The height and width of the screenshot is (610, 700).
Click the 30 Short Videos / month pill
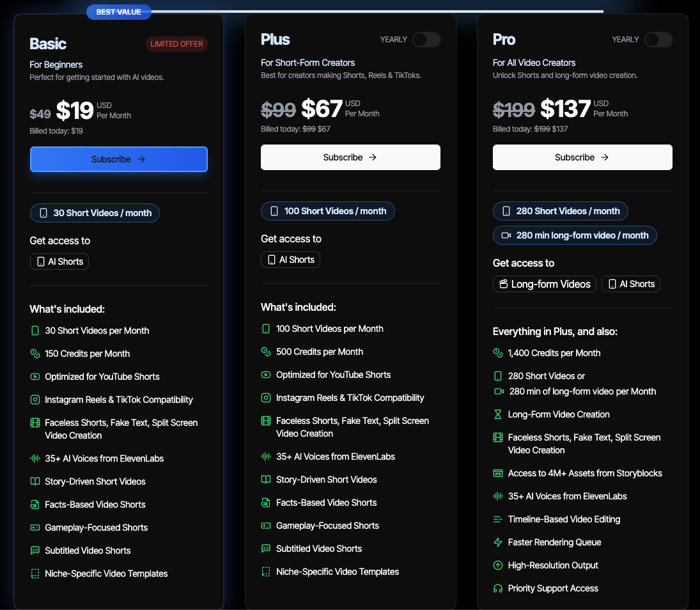(95, 213)
